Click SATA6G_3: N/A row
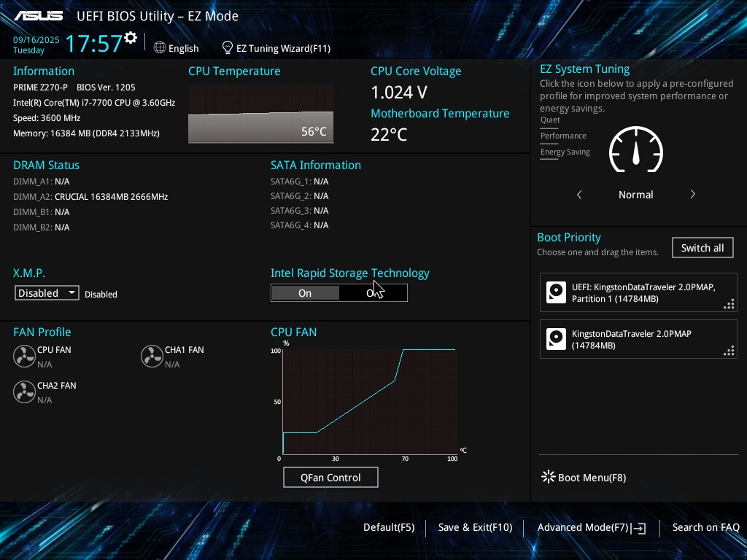 click(x=300, y=211)
